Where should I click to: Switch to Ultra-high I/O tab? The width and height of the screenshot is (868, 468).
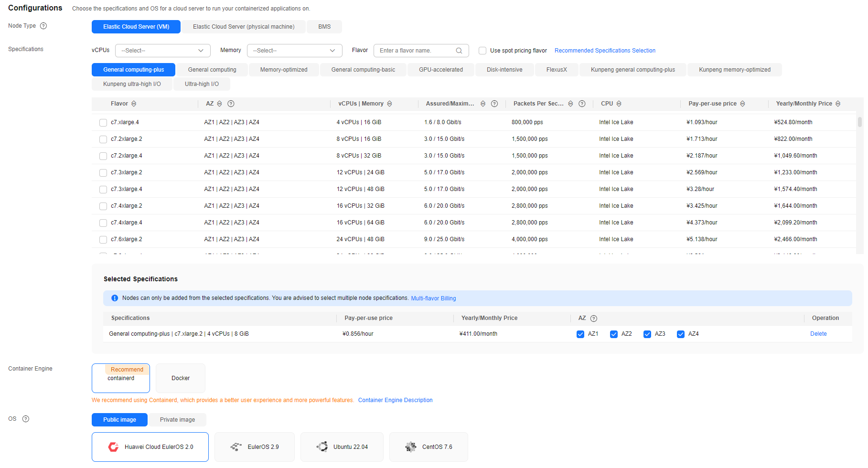point(202,84)
